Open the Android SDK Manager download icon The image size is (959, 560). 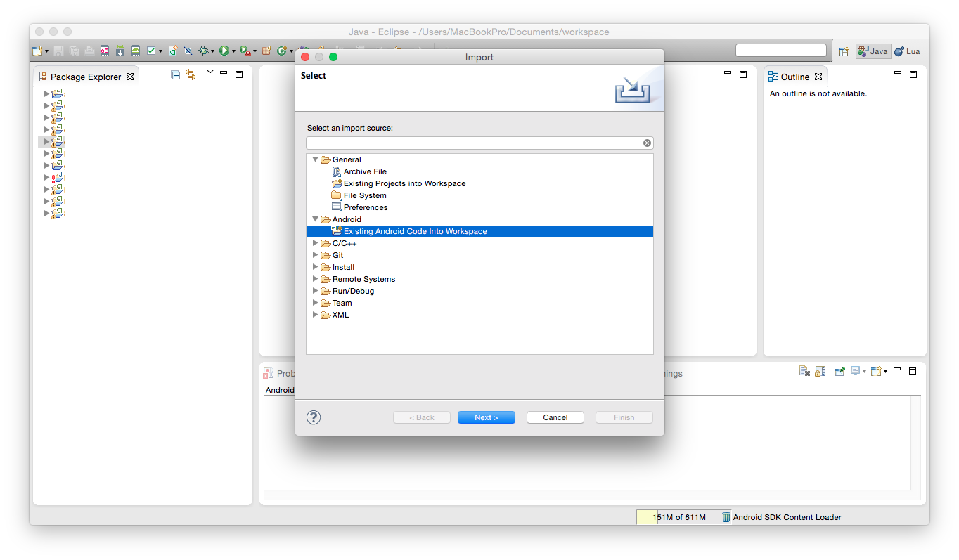tap(120, 51)
